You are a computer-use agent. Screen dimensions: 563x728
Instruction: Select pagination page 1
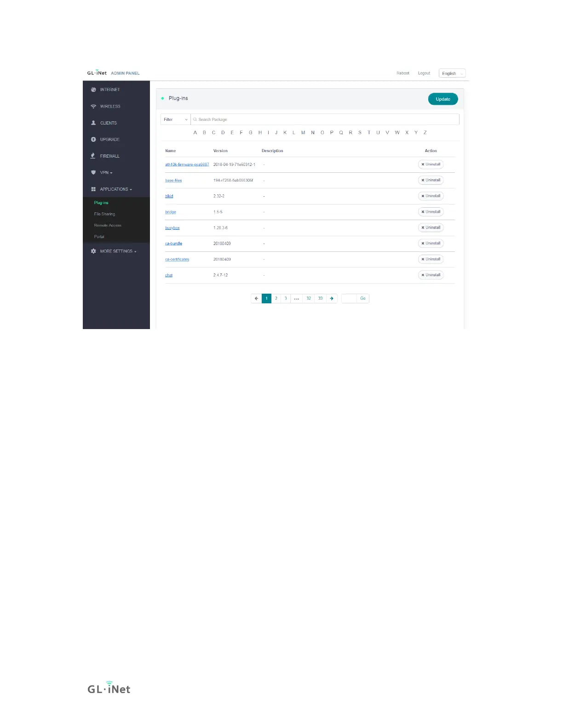point(266,299)
